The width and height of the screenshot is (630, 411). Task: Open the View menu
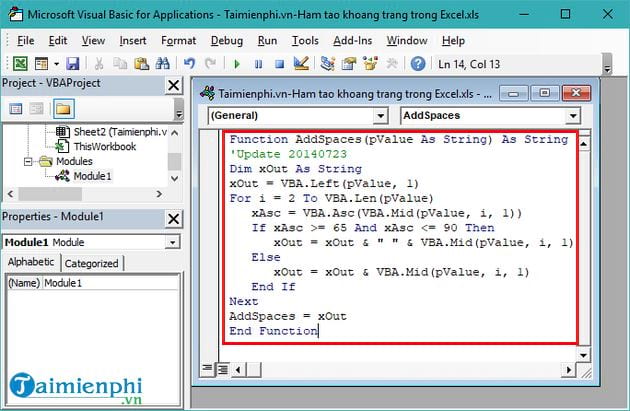[x=93, y=41]
